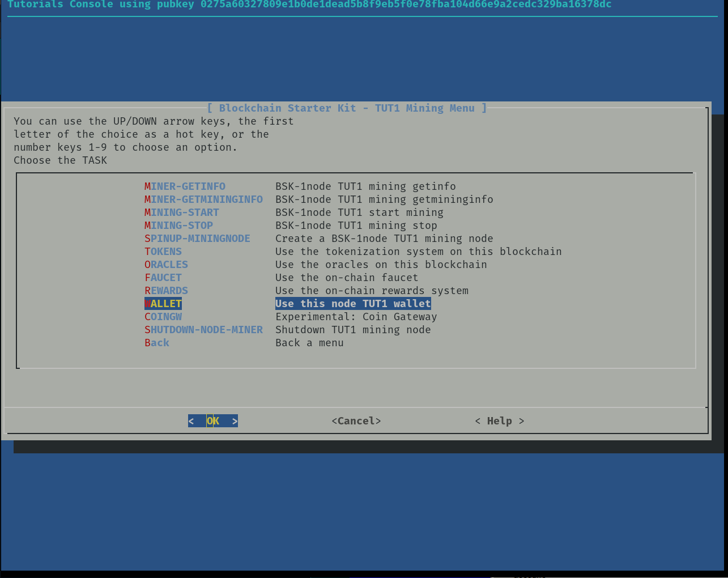Image resolution: width=728 pixels, height=578 pixels.
Task: Open the COINGW coin gateway option
Action: pos(163,317)
